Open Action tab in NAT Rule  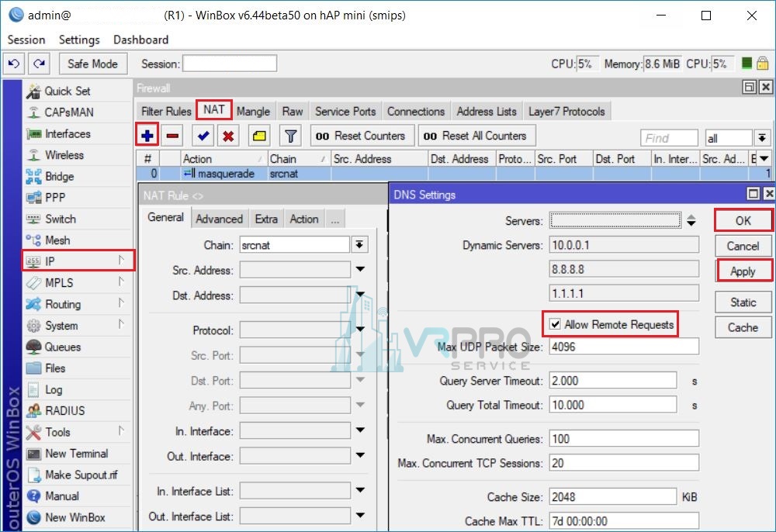point(304,219)
